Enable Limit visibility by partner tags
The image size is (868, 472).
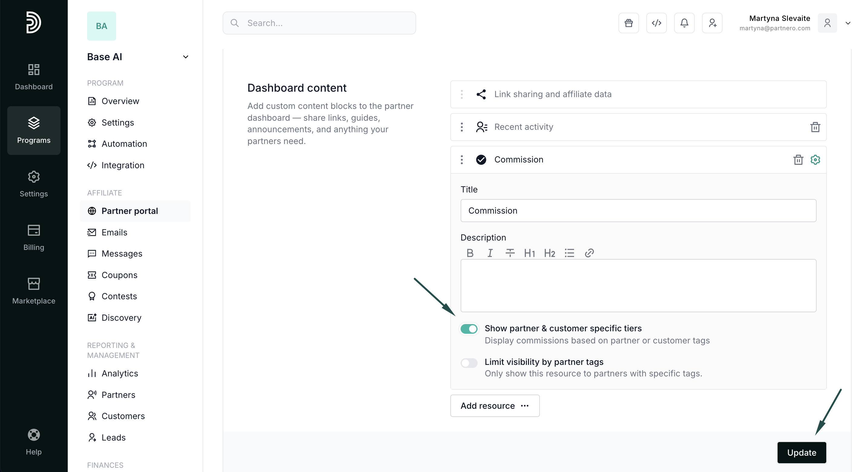(x=469, y=363)
